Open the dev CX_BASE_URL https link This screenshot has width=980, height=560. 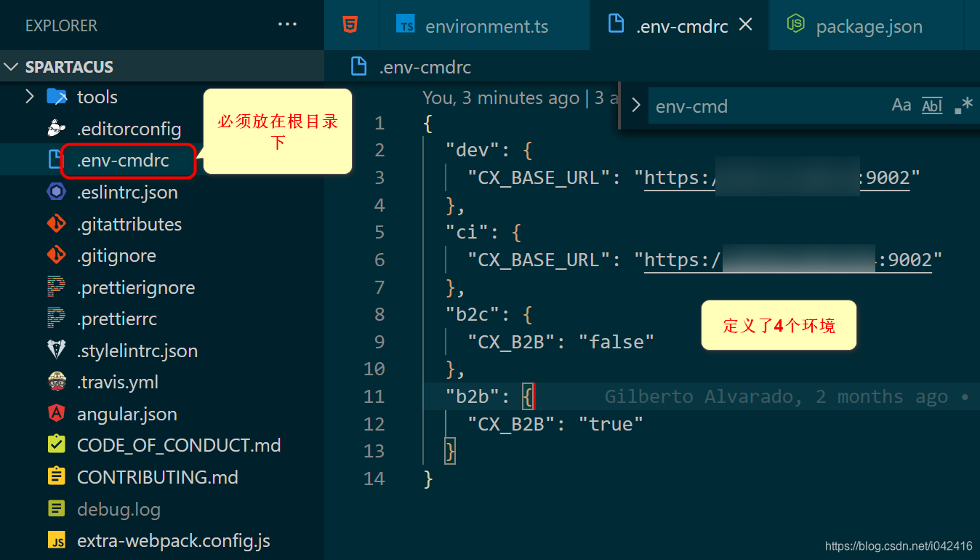(x=777, y=177)
